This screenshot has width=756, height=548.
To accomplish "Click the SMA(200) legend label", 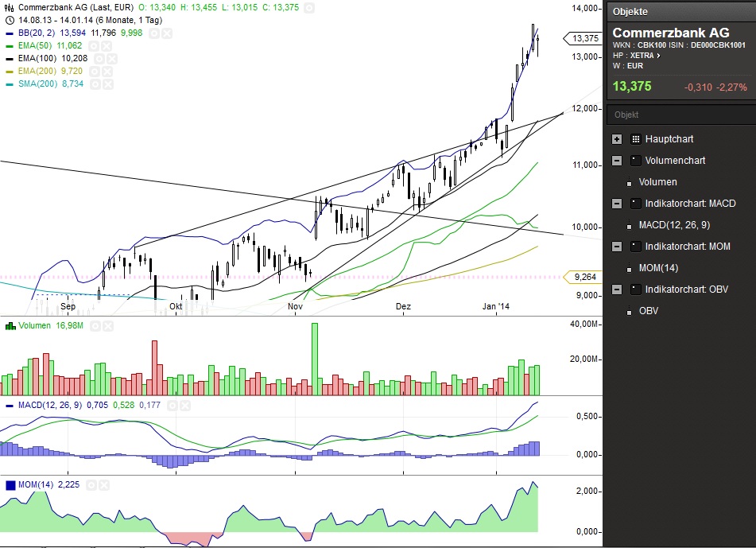I will [x=38, y=84].
